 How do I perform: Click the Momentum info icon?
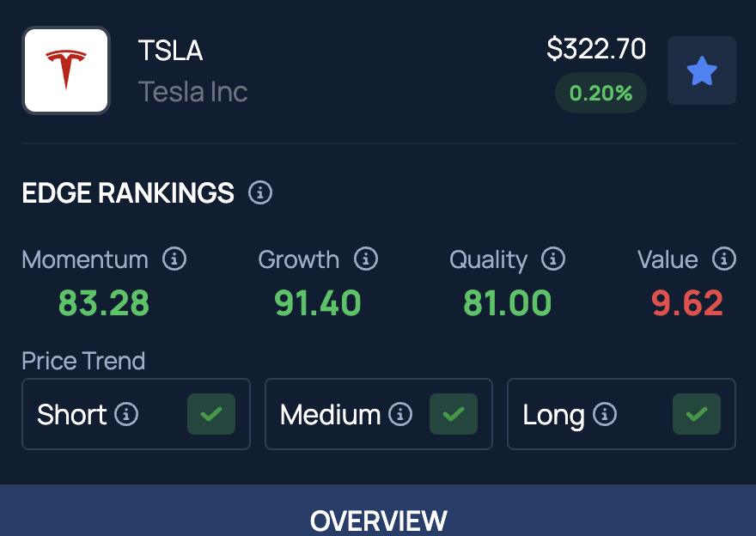(174, 259)
